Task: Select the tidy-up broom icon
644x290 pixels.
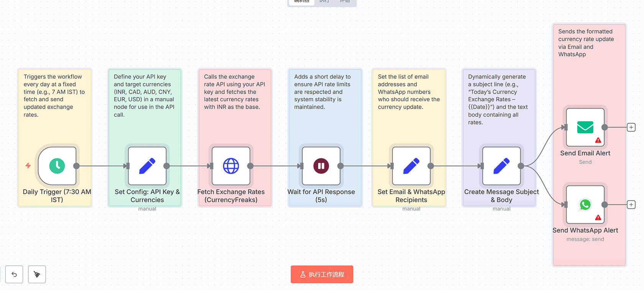Action: 37,274
